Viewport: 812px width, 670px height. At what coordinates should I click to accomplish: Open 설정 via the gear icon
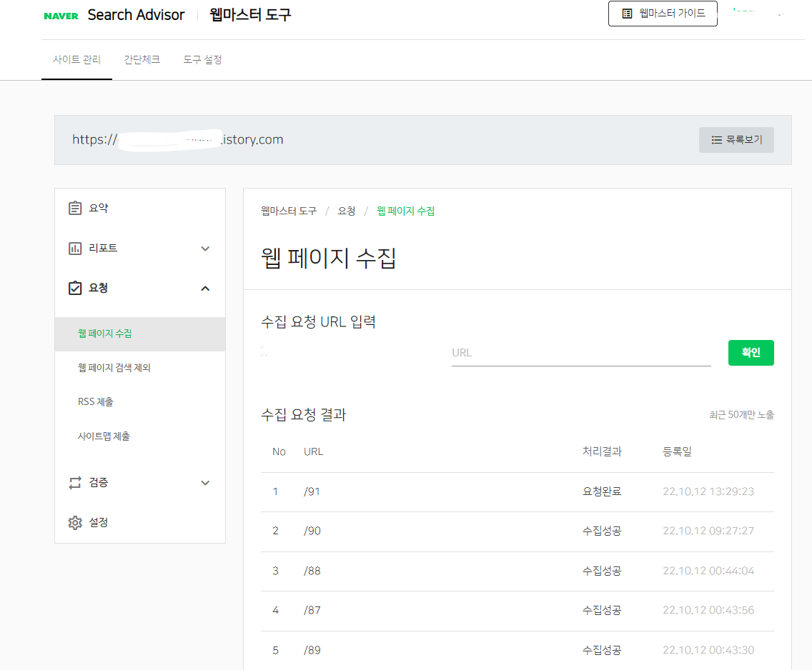click(x=76, y=522)
